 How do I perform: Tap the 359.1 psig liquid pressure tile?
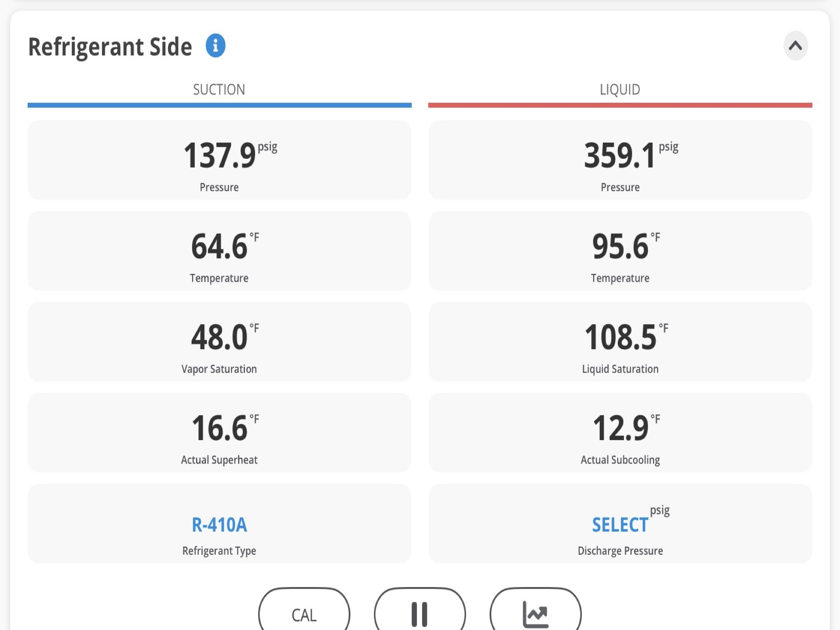(x=620, y=160)
